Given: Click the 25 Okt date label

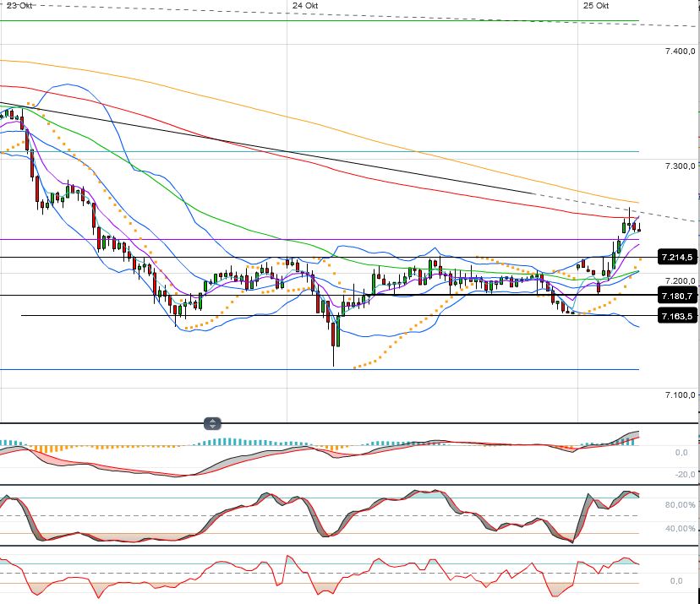Looking at the screenshot, I should point(596,5).
